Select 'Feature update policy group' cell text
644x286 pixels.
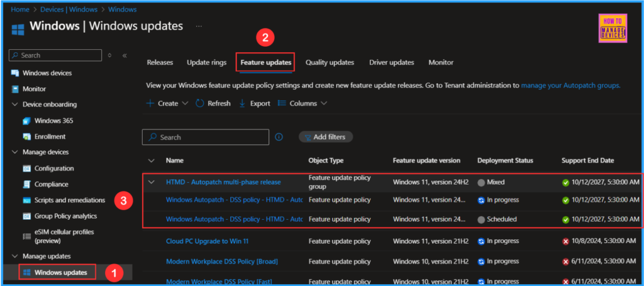pos(340,182)
